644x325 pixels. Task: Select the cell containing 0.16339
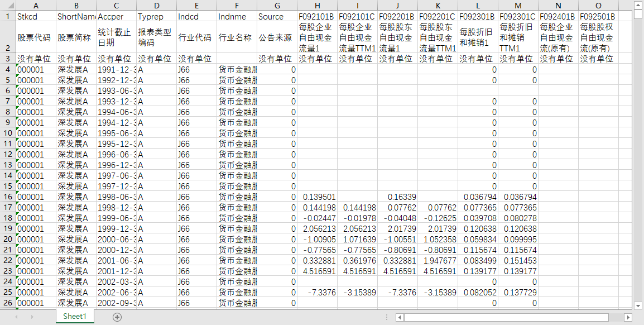(398, 197)
